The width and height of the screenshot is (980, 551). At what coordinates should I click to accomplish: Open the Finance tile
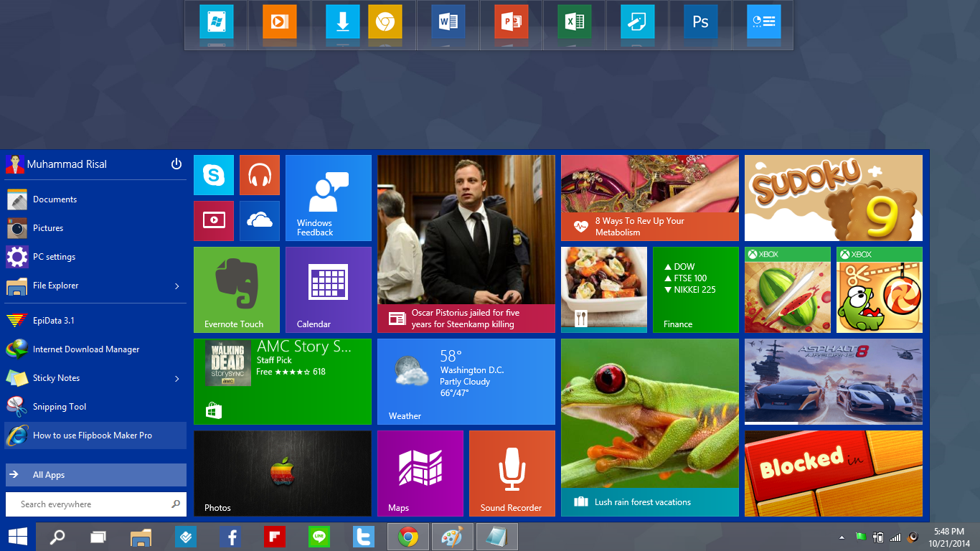click(x=696, y=290)
